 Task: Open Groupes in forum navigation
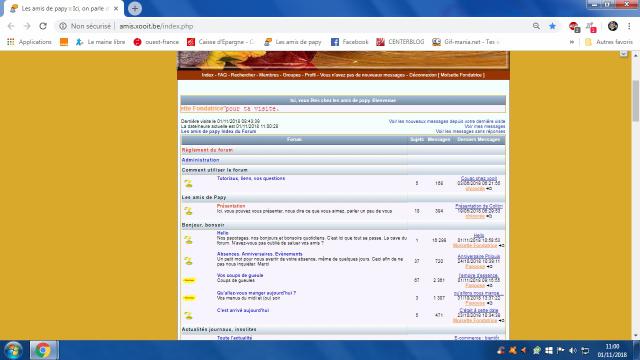click(291, 75)
